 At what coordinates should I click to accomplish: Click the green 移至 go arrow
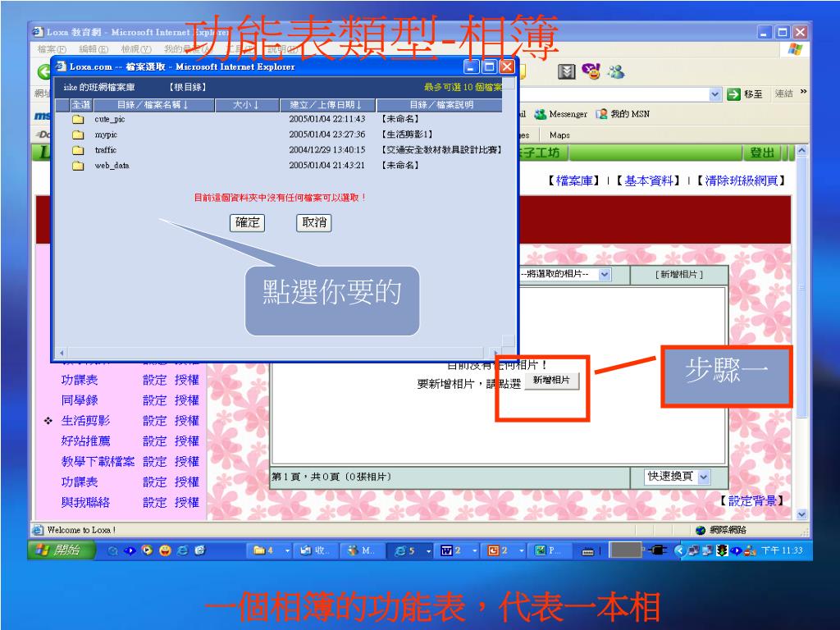click(733, 94)
